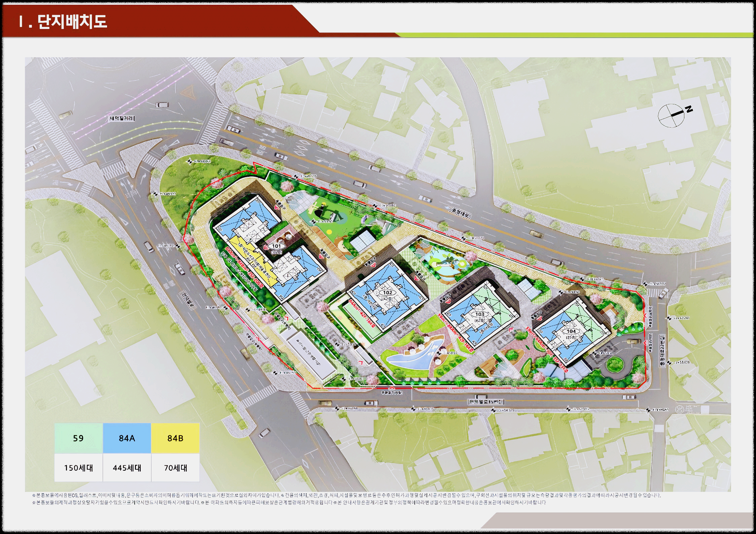This screenshot has height=534, width=756.
Task: Click the 104 building number label
Action: click(571, 331)
